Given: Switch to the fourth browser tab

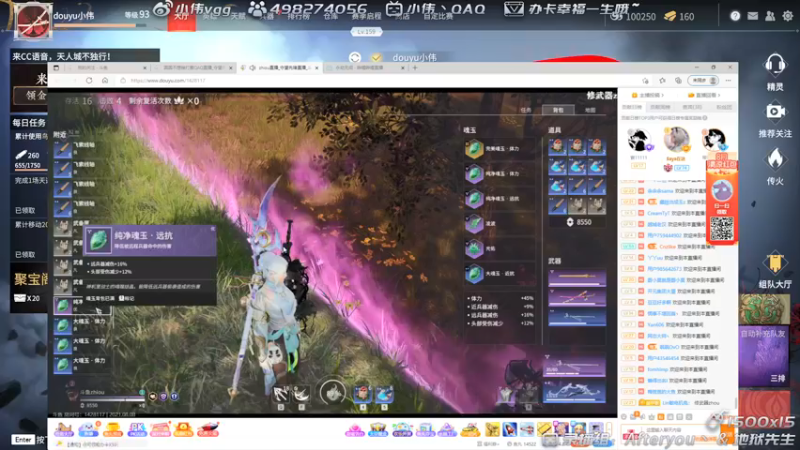Looking at the screenshot, I should (365, 67).
